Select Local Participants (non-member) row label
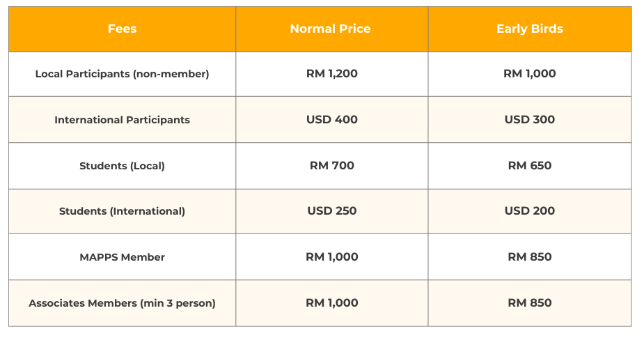The height and width of the screenshot is (338, 644). [x=122, y=74]
